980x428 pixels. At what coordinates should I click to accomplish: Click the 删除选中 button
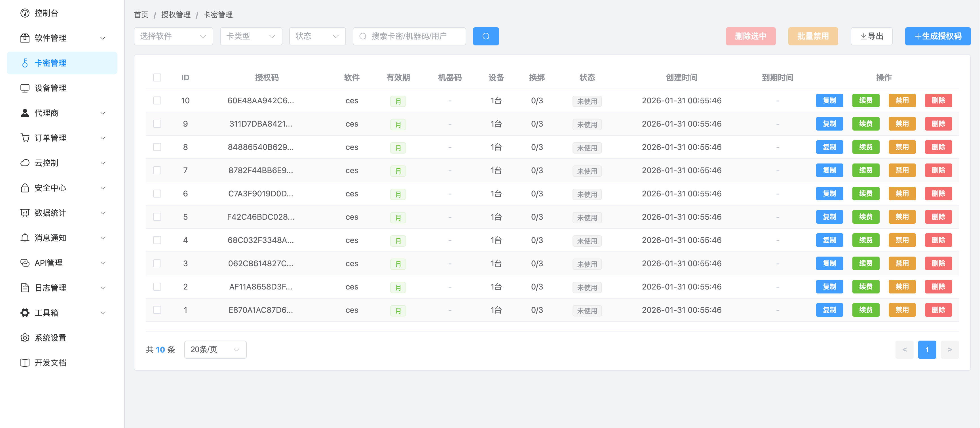750,36
